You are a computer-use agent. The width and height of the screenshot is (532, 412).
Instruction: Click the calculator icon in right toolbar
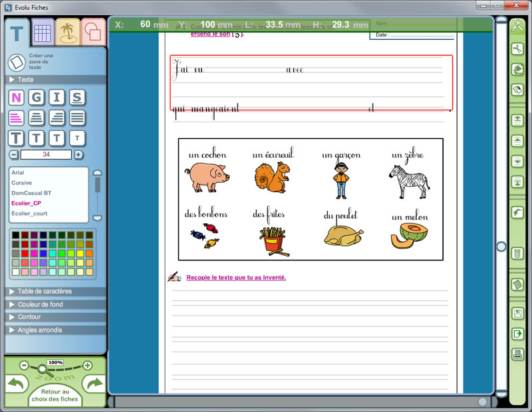click(517, 284)
